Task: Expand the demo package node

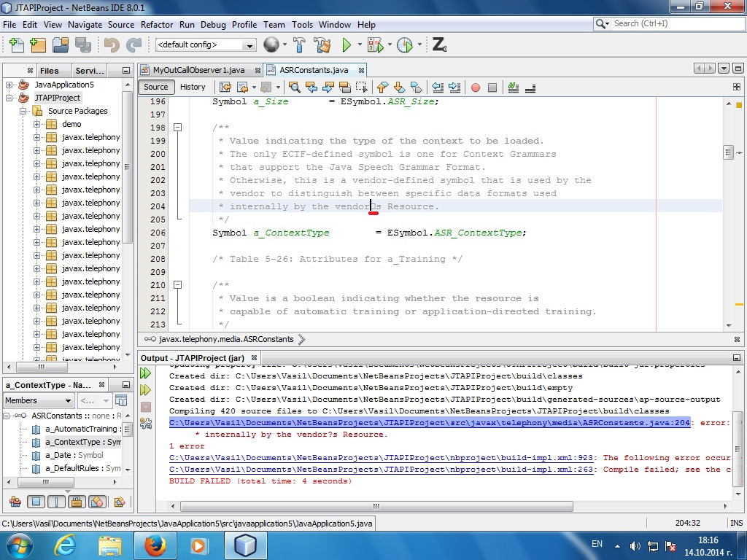Action: pyautogui.click(x=36, y=124)
